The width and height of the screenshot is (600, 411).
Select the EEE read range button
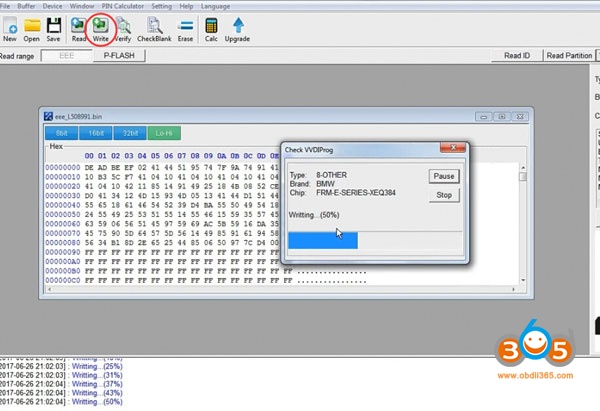tap(67, 56)
